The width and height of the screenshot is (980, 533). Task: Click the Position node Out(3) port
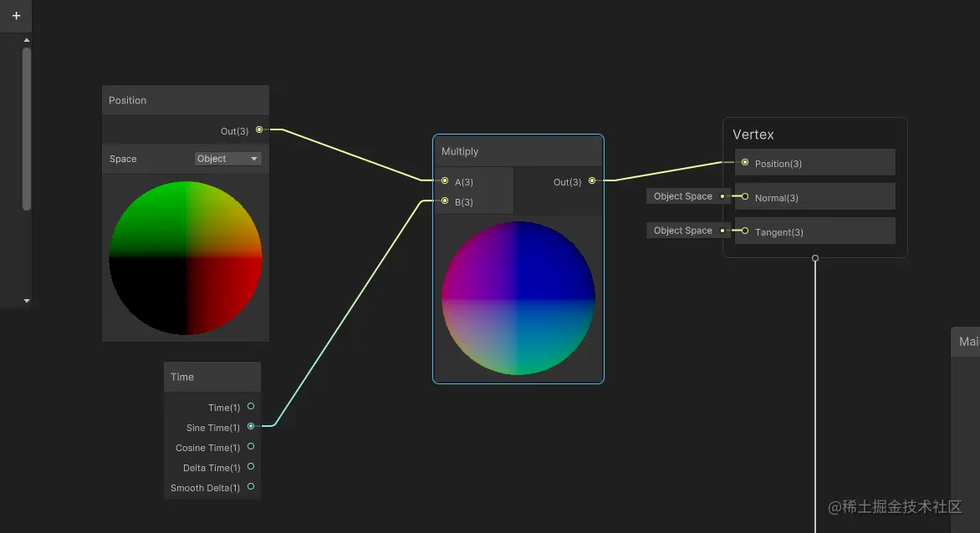pos(259,129)
